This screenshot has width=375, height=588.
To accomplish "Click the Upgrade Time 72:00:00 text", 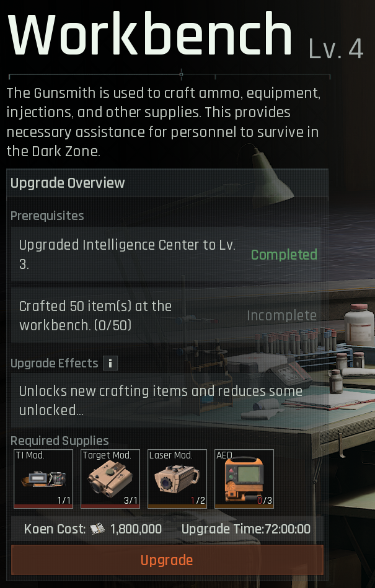I will pyautogui.click(x=246, y=529).
